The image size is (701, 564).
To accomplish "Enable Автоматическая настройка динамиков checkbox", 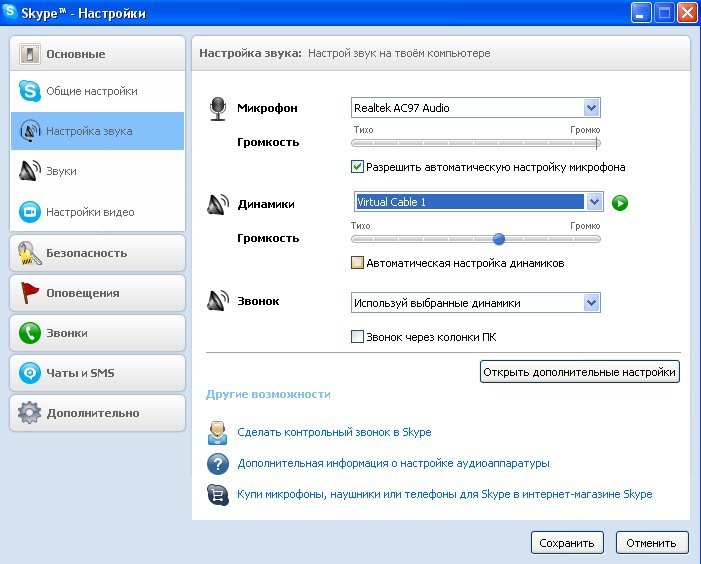I will pos(358,263).
